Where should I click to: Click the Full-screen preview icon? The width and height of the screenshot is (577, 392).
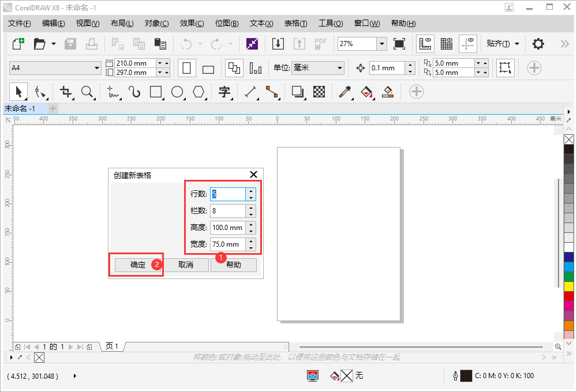tap(399, 44)
